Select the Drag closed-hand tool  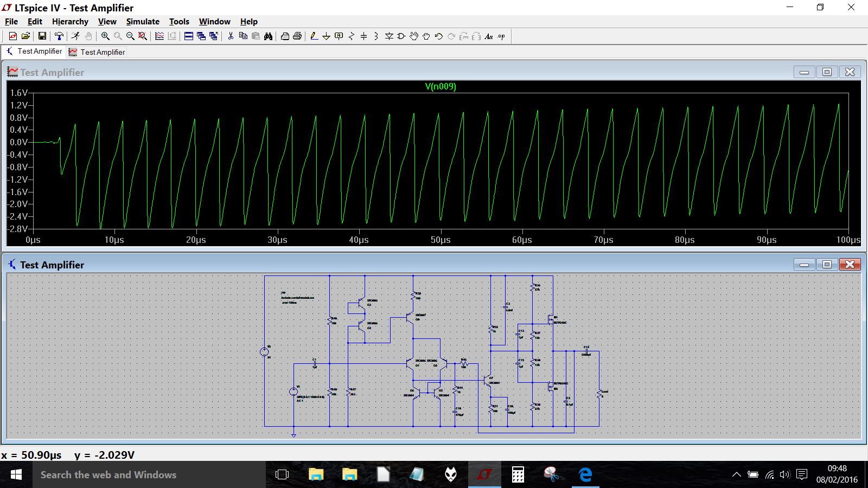tap(426, 36)
